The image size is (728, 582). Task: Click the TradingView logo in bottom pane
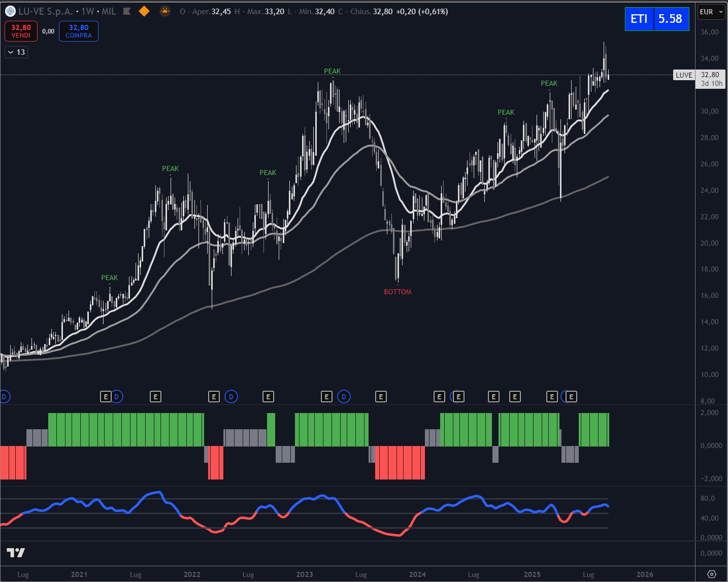click(16, 553)
